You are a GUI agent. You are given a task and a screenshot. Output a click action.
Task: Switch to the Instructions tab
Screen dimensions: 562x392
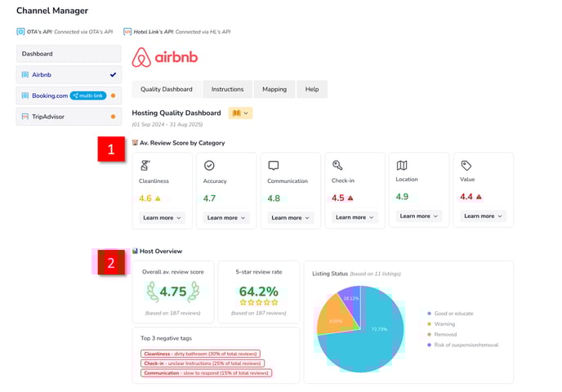(227, 89)
